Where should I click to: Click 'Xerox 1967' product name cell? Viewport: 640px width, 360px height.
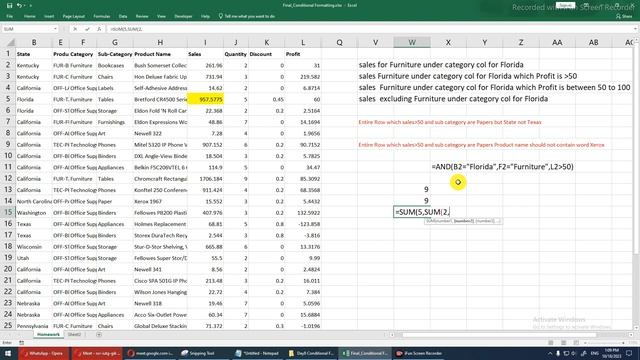[160, 201]
